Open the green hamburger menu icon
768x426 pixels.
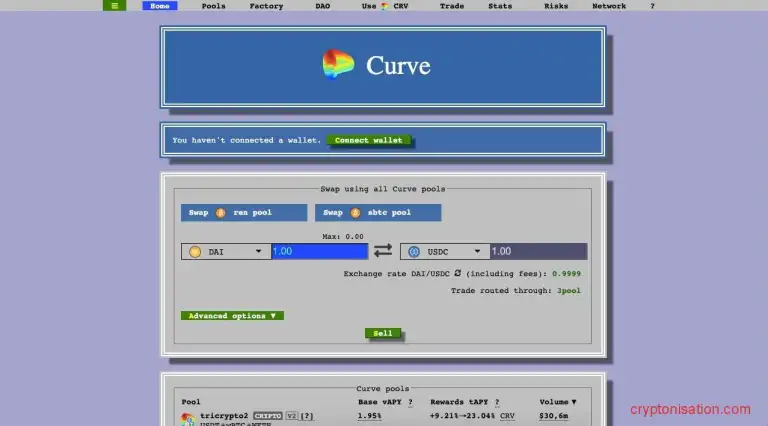[x=114, y=6]
